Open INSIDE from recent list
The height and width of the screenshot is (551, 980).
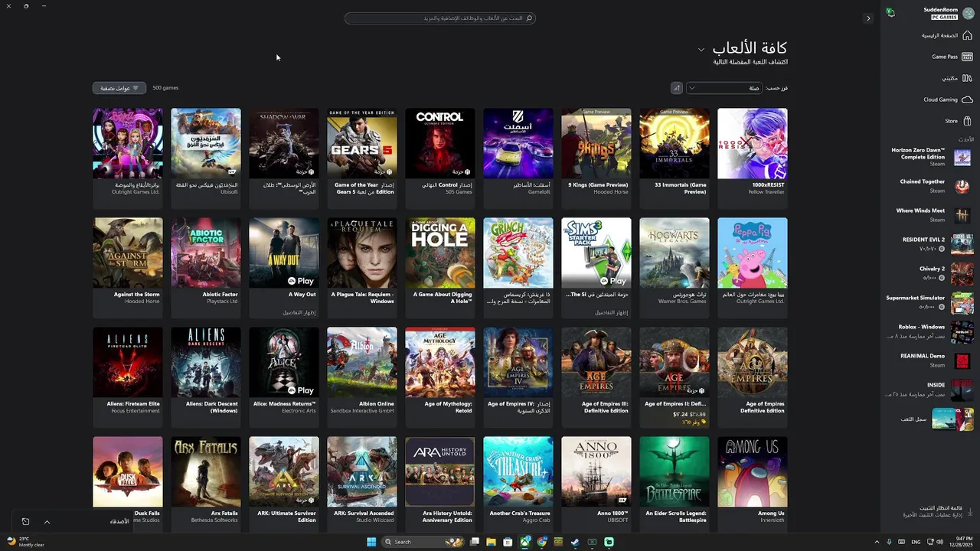pyautogui.click(x=931, y=390)
